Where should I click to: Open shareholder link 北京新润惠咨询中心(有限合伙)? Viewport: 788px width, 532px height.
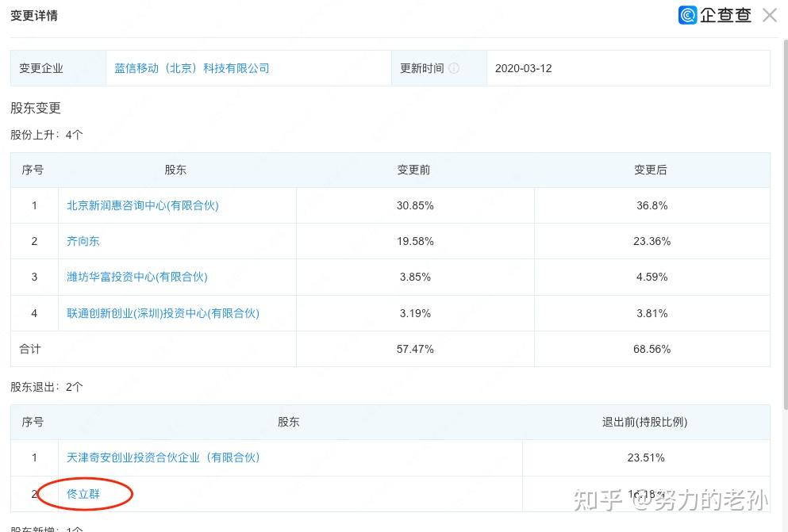(x=143, y=205)
